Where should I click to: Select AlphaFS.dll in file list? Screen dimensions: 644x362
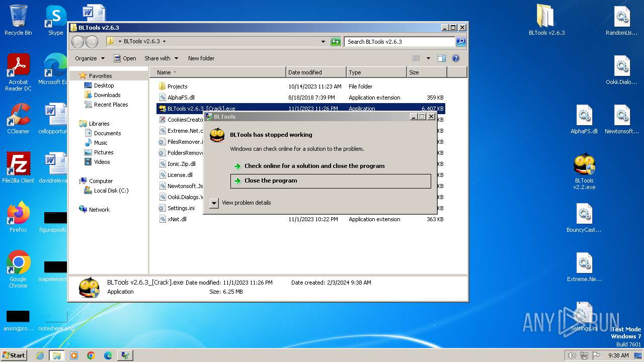(301, 98)
